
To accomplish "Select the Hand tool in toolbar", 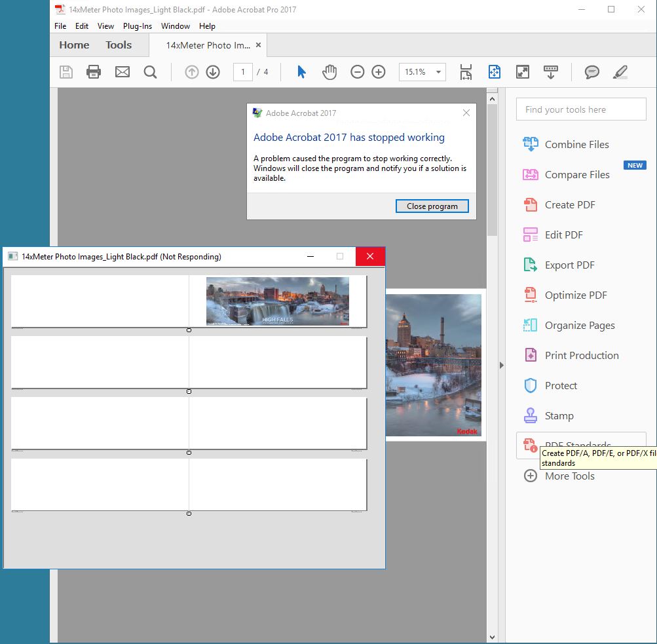I will point(329,72).
